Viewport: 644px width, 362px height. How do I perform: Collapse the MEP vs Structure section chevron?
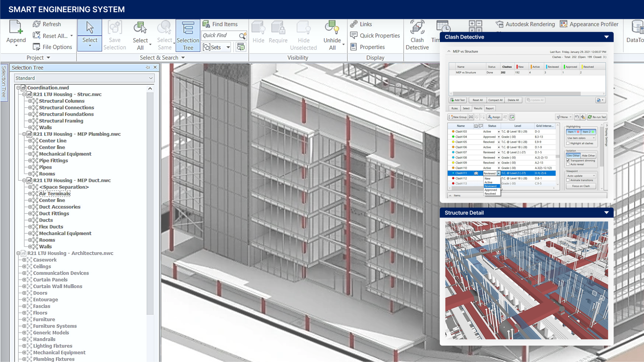[x=449, y=51]
